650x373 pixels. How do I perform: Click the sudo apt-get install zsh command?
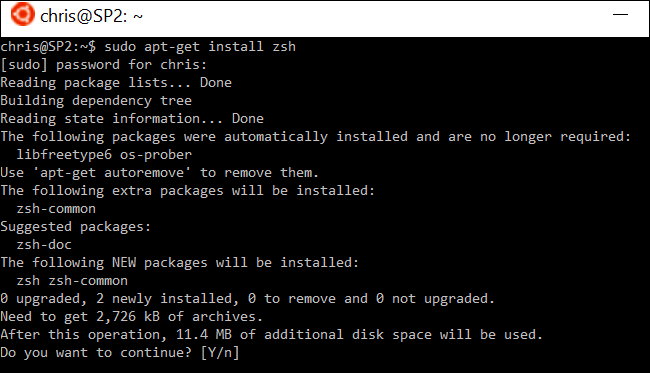[x=200, y=47]
